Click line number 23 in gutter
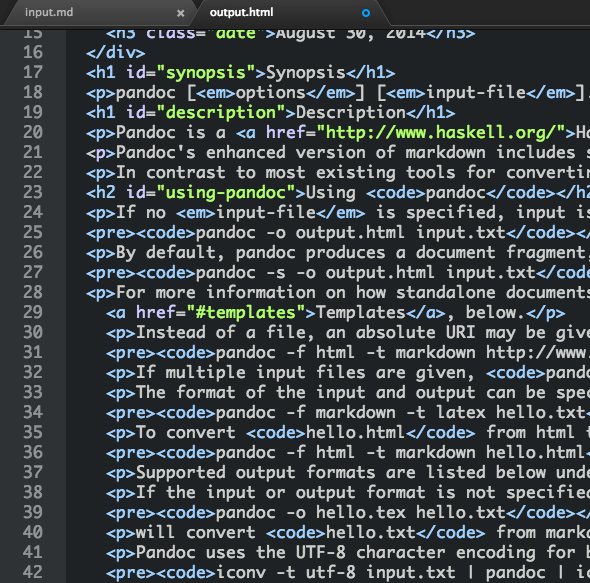The height and width of the screenshot is (583, 590). coord(33,192)
